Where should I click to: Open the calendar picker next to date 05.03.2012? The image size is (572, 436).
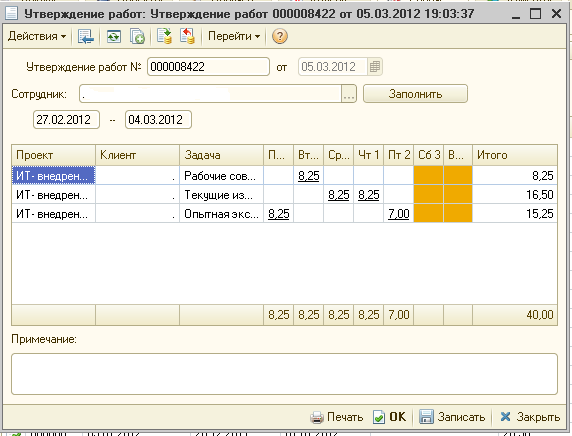click(375, 67)
